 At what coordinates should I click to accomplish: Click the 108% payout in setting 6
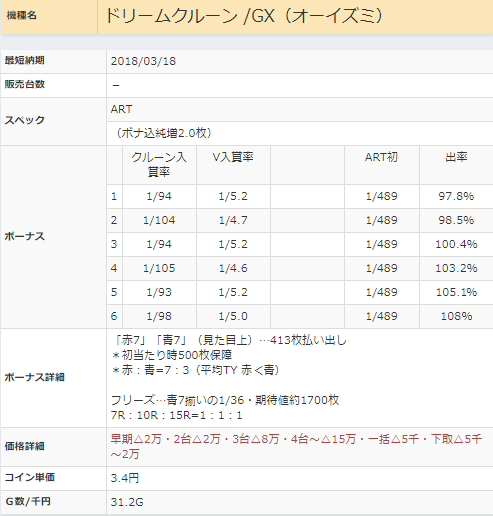click(x=456, y=316)
